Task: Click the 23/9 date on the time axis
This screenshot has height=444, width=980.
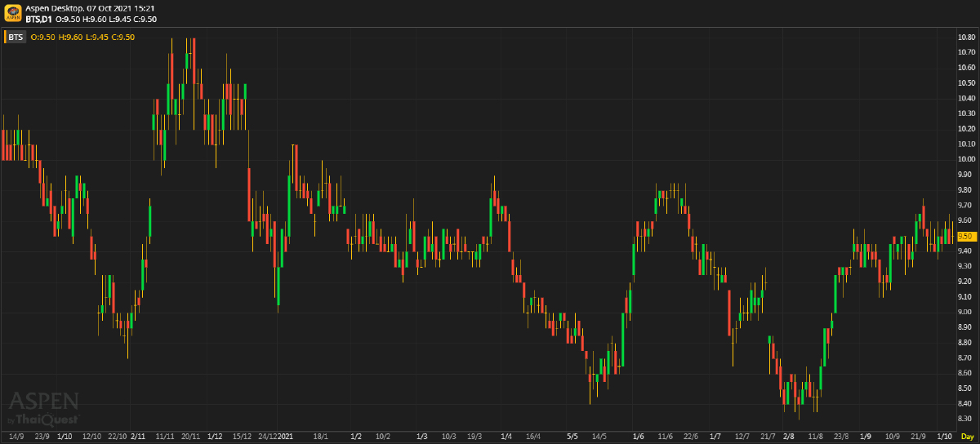Action: point(41,437)
